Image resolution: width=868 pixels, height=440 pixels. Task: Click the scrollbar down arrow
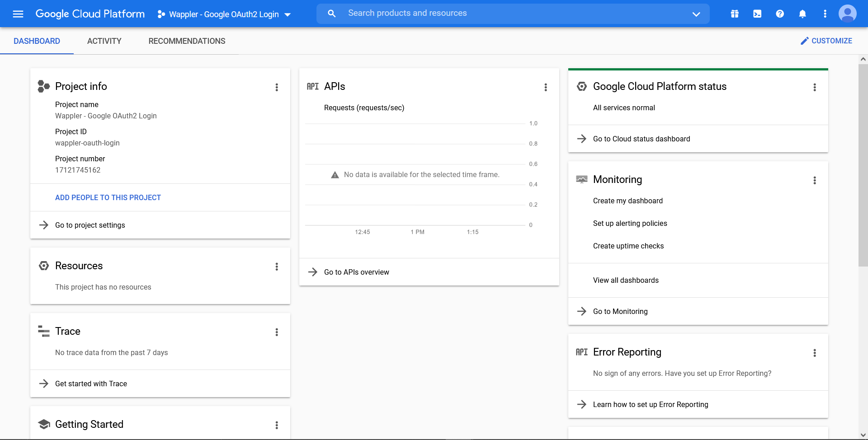click(863, 435)
